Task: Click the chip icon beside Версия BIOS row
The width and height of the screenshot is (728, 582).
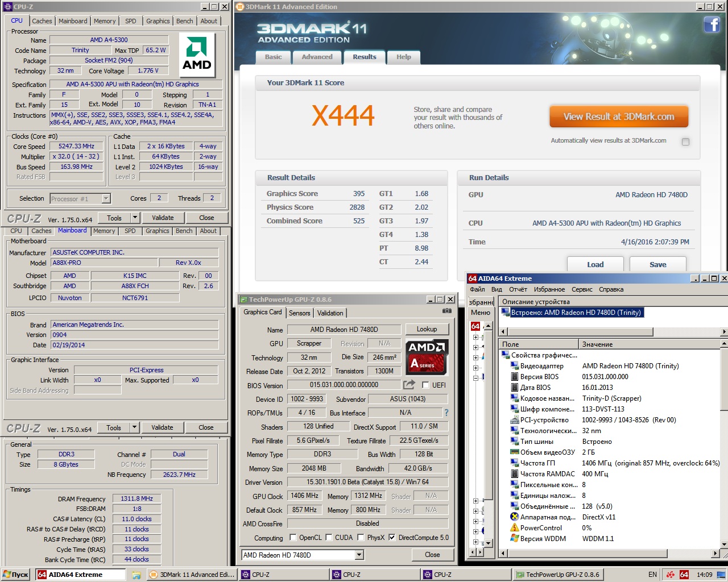Action: coord(515,377)
